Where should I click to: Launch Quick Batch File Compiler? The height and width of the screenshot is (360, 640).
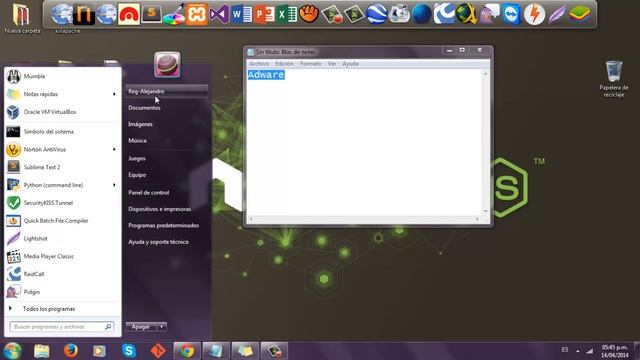[62, 220]
